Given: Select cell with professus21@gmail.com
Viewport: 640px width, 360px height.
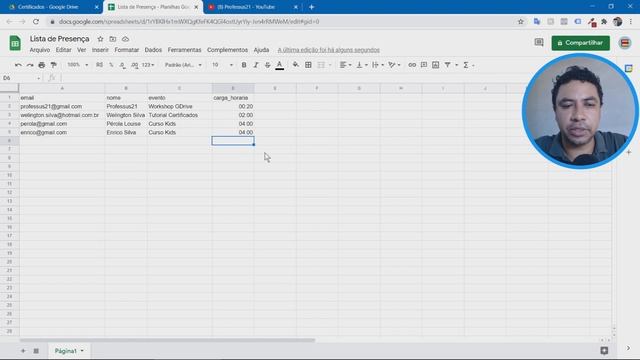Looking at the screenshot, I should click(x=62, y=106).
